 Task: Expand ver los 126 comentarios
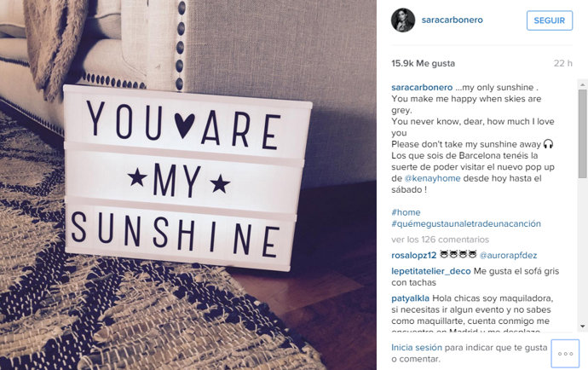point(441,240)
